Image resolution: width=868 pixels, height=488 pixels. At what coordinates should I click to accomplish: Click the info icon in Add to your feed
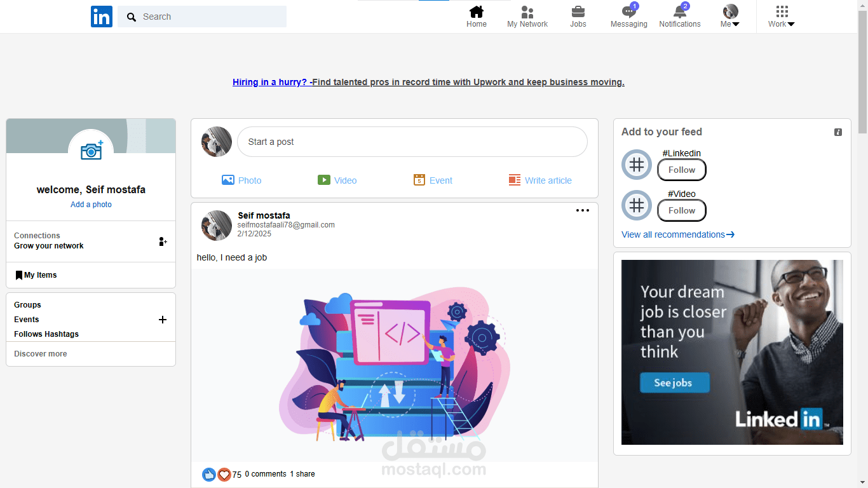click(838, 132)
